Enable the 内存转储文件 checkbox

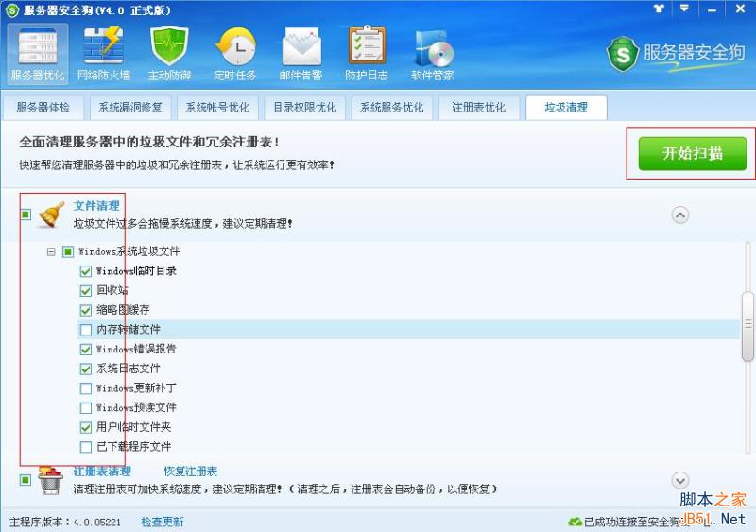click(x=87, y=330)
